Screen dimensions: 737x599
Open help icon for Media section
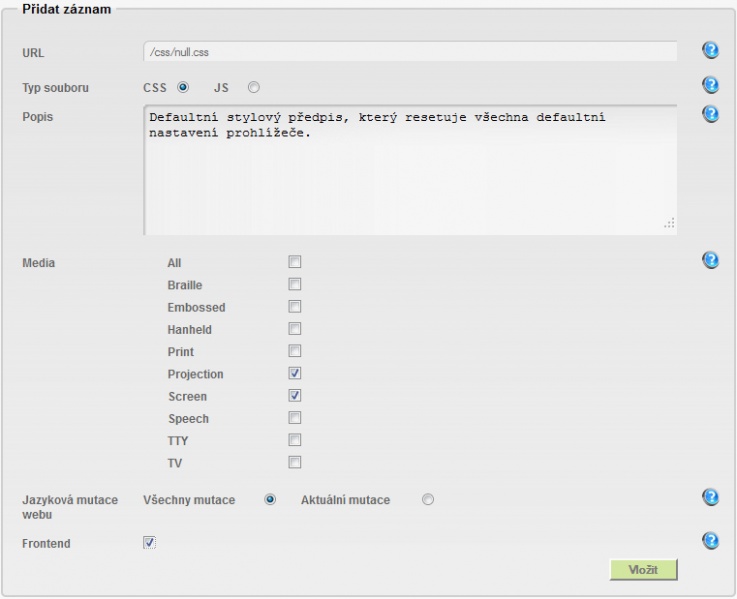click(x=710, y=260)
